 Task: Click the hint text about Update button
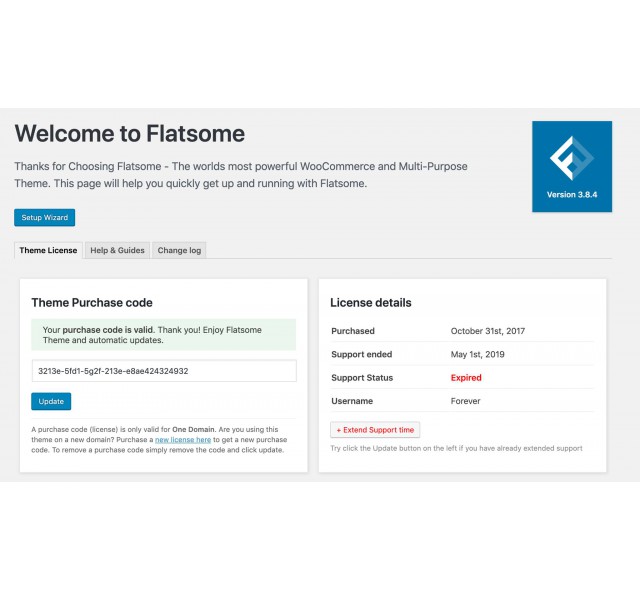point(456,448)
